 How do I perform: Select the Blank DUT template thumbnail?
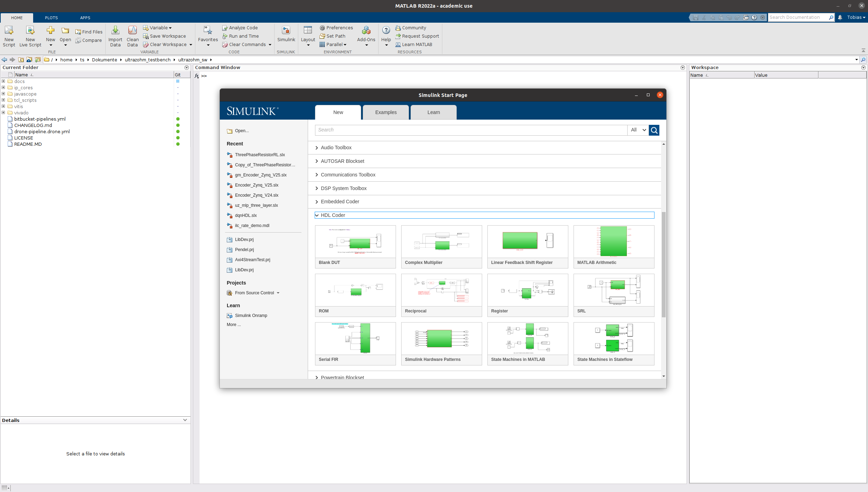tap(355, 242)
